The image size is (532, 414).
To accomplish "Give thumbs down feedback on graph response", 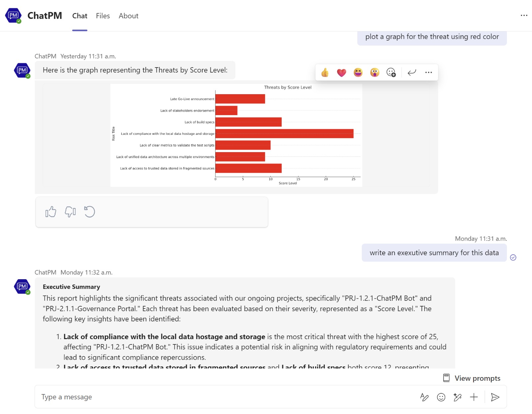I will point(70,212).
